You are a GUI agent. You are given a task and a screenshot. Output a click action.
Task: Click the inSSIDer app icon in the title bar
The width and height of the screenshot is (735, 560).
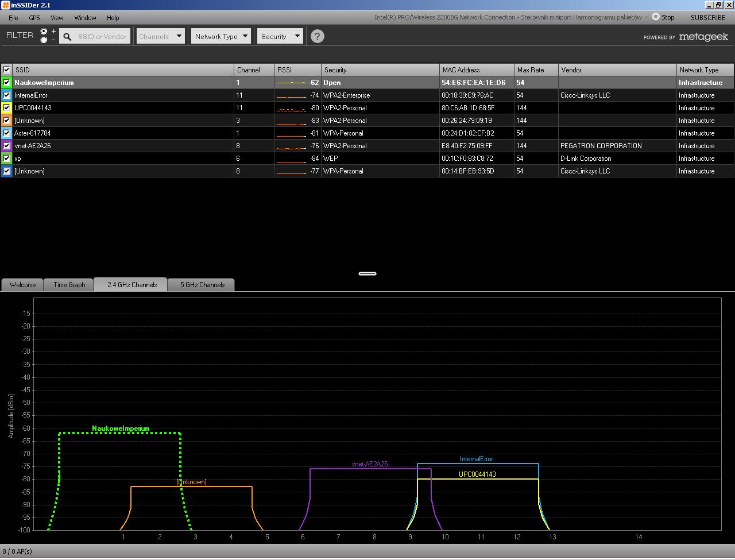pyautogui.click(x=5, y=5)
